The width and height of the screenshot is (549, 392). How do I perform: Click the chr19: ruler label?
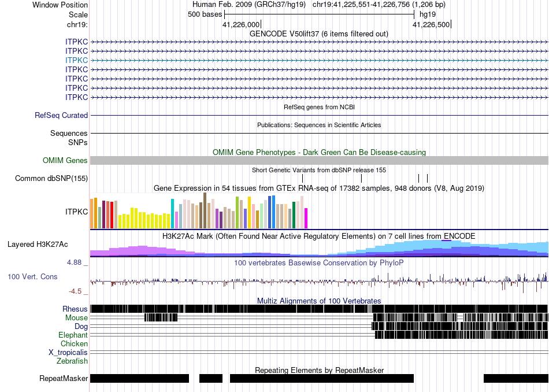tap(77, 24)
